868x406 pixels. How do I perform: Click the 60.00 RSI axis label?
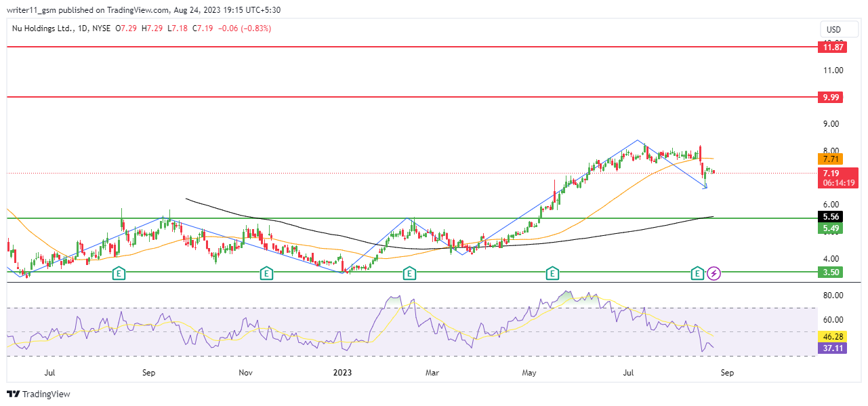(833, 319)
